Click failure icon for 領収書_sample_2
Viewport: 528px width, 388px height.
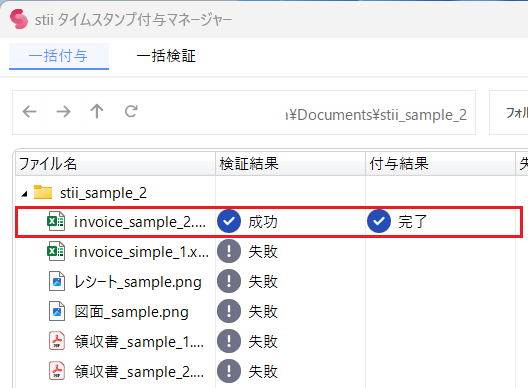[229, 371]
